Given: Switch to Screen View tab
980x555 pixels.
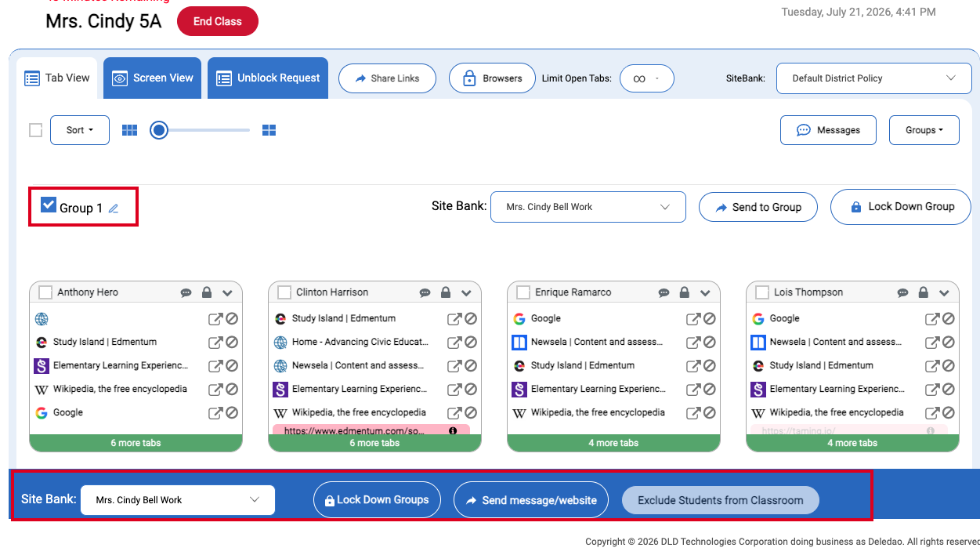Looking at the screenshot, I should pos(153,78).
